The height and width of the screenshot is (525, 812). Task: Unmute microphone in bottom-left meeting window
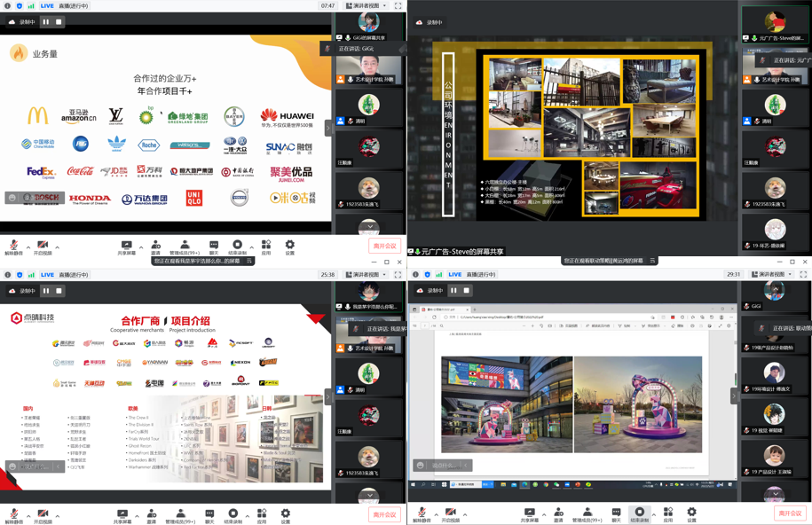pos(13,514)
